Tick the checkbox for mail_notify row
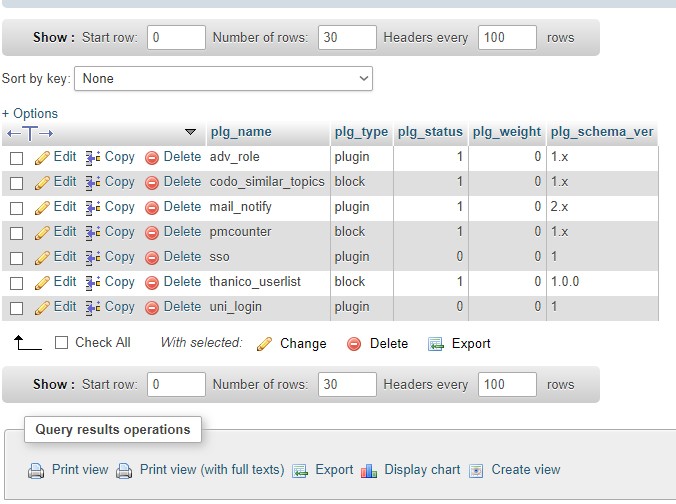Viewport: 676px width, 504px height. (16, 208)
